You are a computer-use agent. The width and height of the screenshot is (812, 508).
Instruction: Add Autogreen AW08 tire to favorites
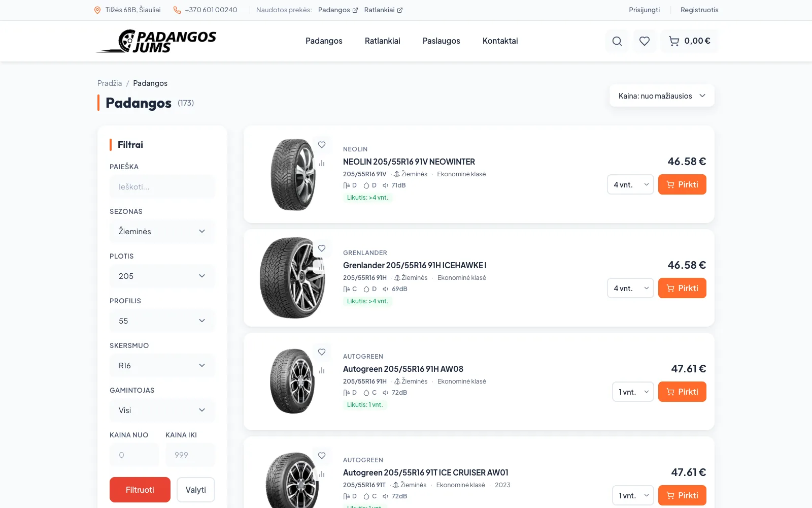[322, 352]
